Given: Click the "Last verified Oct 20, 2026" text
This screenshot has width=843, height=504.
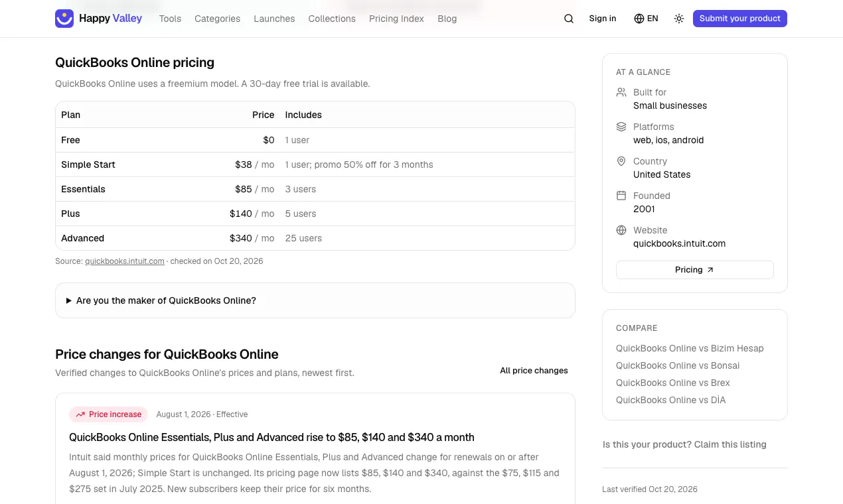Looking at the screenshot, I should pyautogui.click(x=650, y=489).
